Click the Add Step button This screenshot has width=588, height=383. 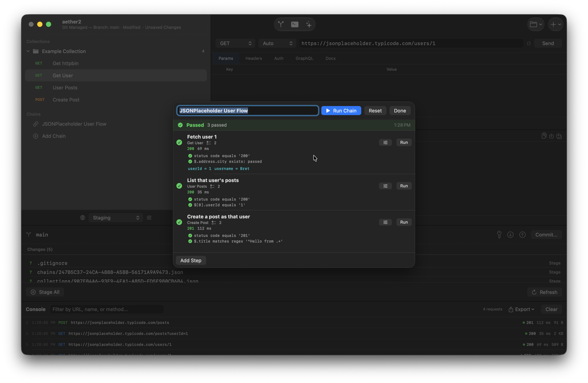pos(191,260)
